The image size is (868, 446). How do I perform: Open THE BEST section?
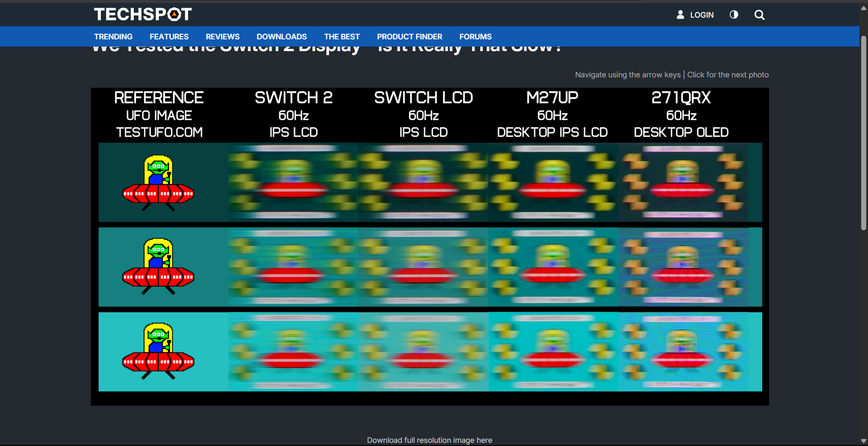pyautogui.click(x=342, y=37)
